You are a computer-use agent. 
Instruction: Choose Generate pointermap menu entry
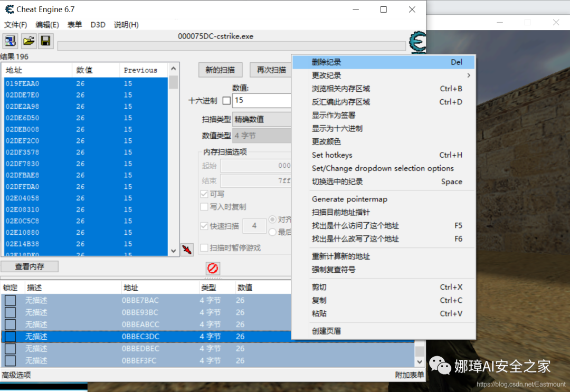click(x=384, y=199)
